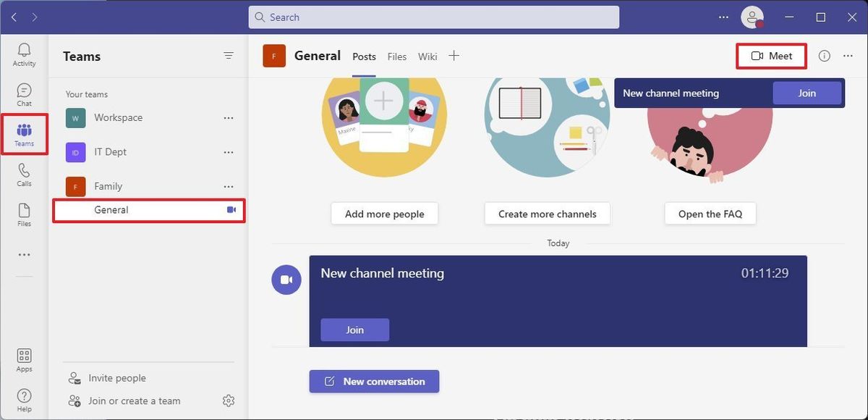
Task: Open the Files section from sidebar
Action: coord(24,214)
